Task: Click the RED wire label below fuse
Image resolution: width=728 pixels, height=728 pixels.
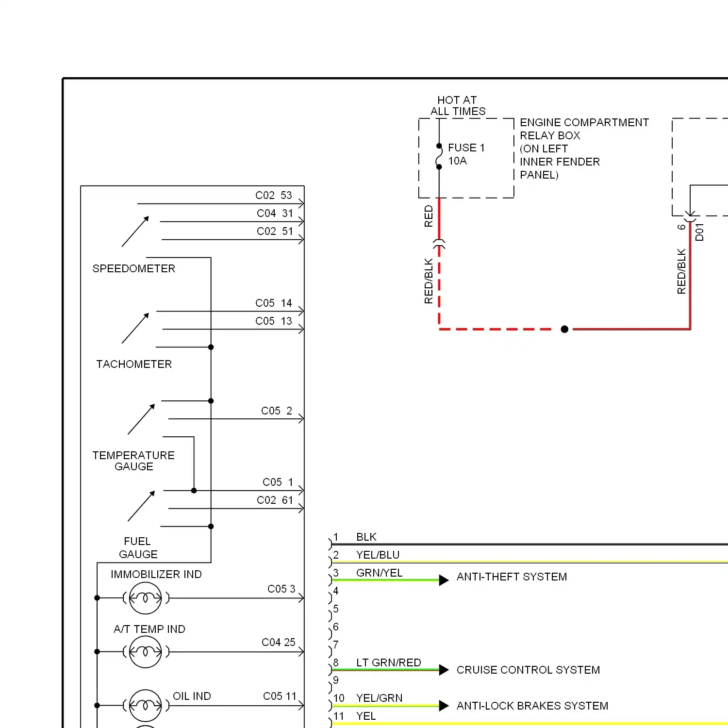Action: (x=429, y=216)
